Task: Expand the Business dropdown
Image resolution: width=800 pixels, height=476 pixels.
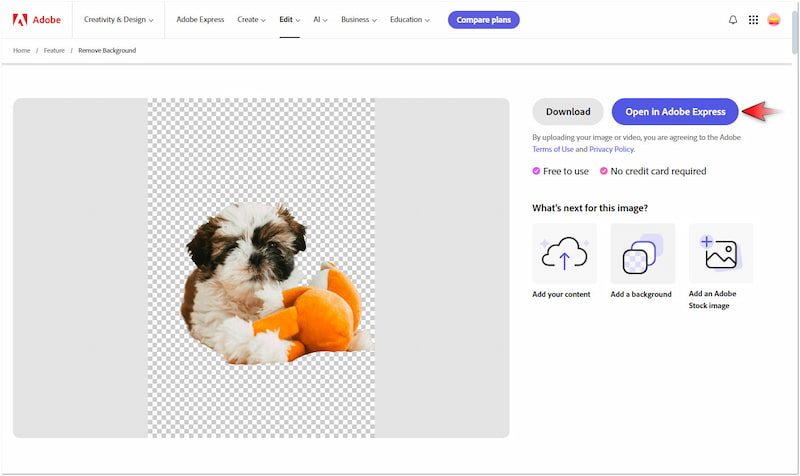Action: [x=359, y=20]
